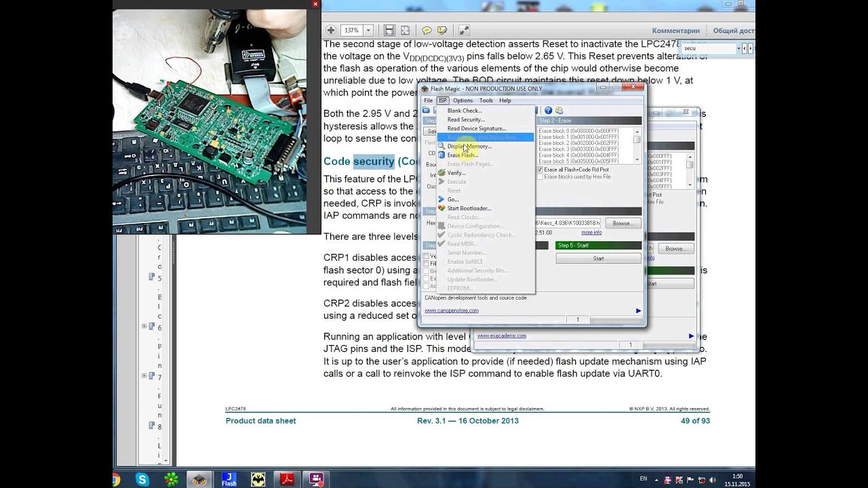
Task: Click the blue arrow beside www.esacademy.com
Action: (691, 335)
